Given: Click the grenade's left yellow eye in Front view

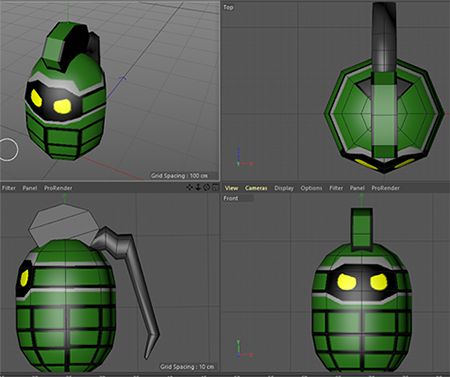Looking at the screenshot, I should click(347, 281).
